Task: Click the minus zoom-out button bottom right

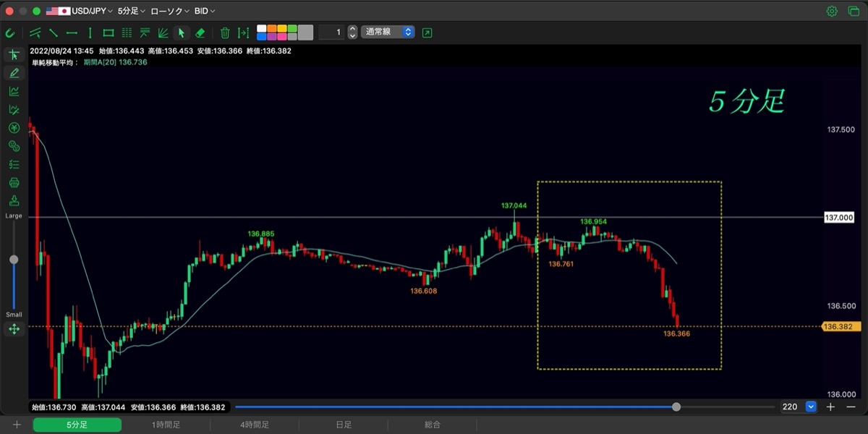Action: [851, 407]
